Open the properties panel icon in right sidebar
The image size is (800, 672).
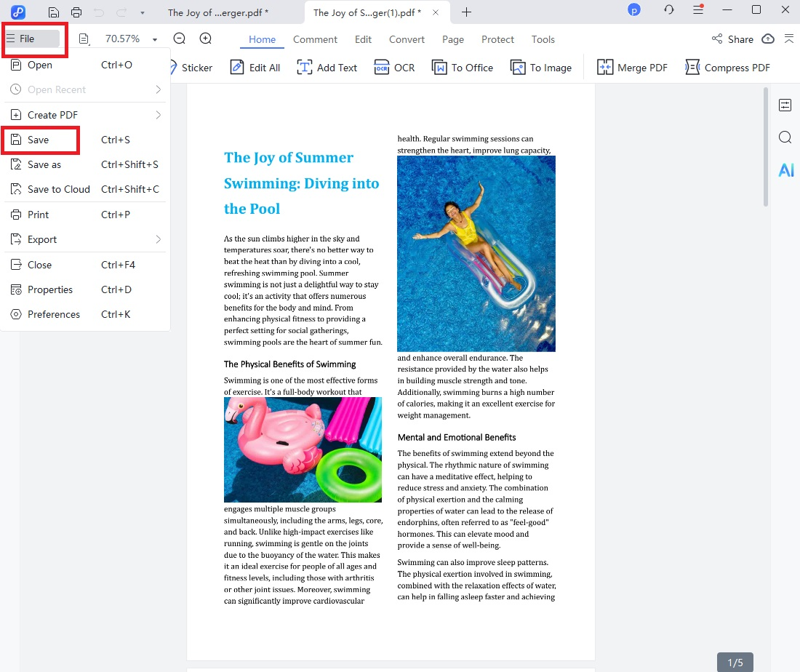click(785, 105)
